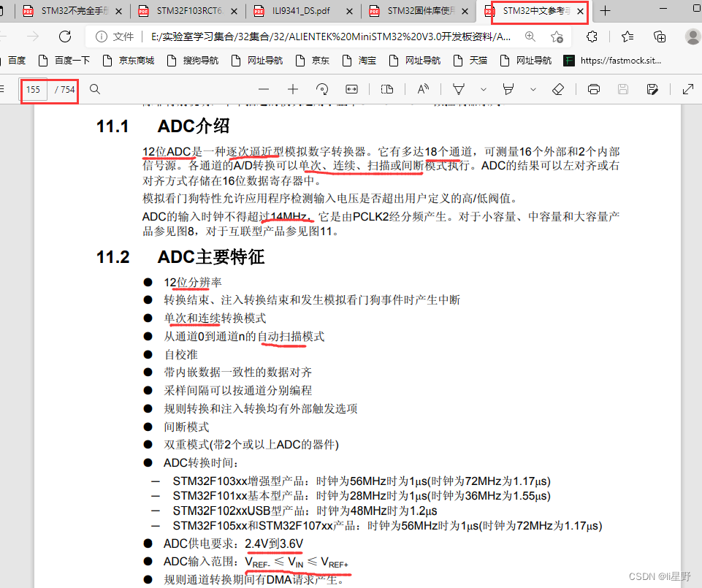This screenshot has width=702, height=588.
Task: Click the 11.1 ADC介绍 heading
Action: pyautogui.click(x=163, y=126)
